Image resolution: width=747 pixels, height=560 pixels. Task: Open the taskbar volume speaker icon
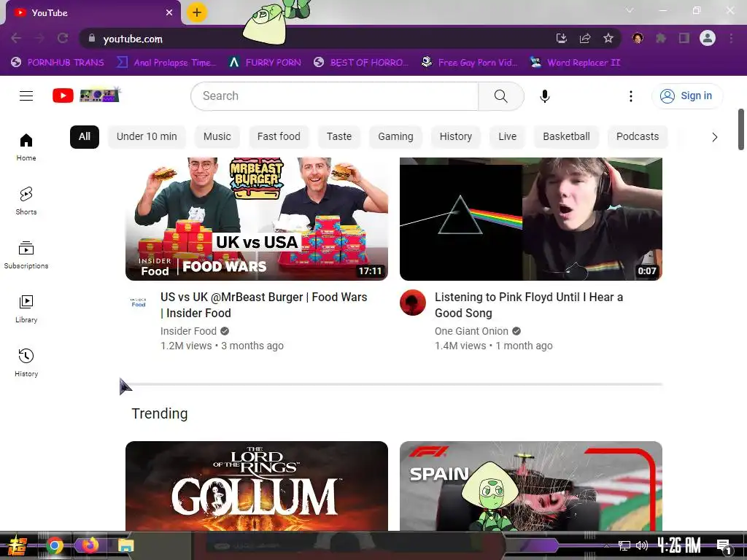point(642,545)
